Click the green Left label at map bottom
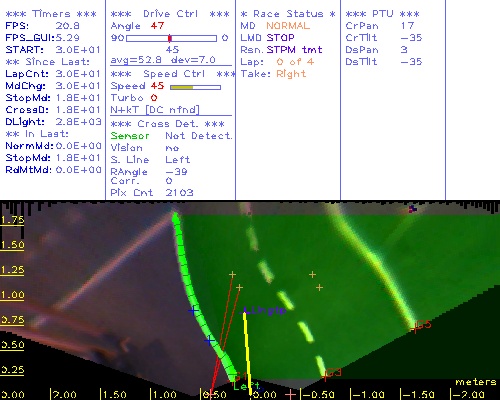This screenshot has width=500, height=400. pyautogui.click(x=247, y=386)
